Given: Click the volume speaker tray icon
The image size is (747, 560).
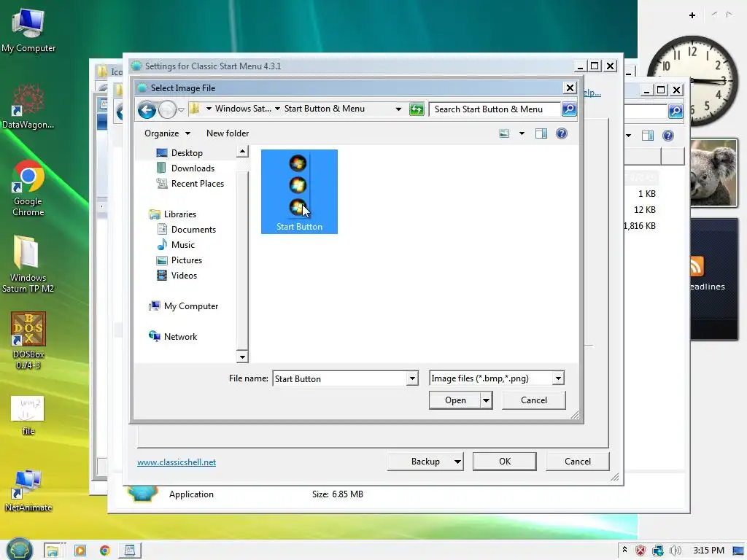Looking at the screenshot, I should (x=675, y=551).
